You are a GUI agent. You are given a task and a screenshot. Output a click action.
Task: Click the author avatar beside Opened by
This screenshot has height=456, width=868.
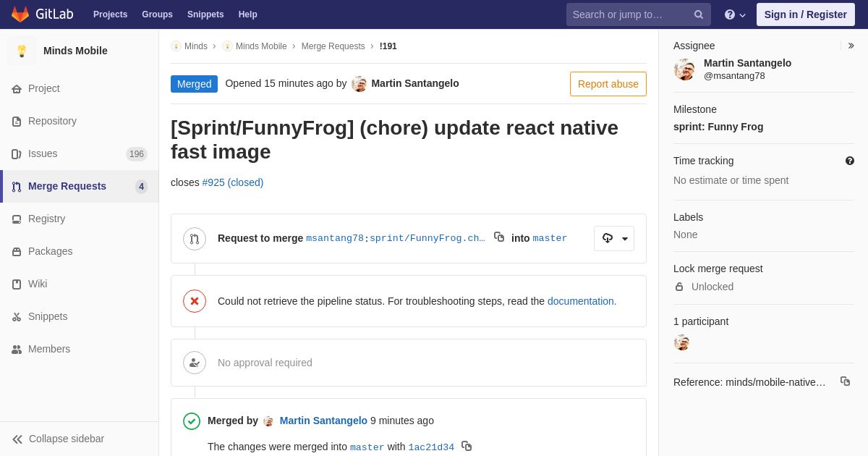pyautogui.click(x=359, y=84)
